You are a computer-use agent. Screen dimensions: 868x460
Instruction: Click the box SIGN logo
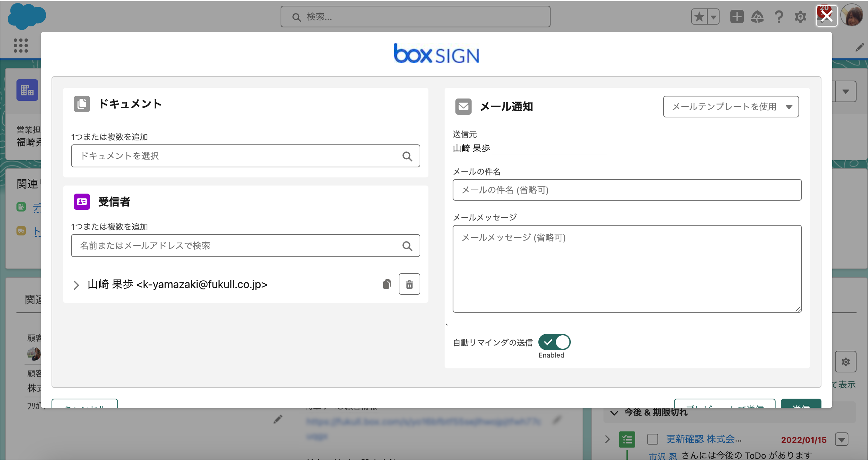click(x=436, y=54)
